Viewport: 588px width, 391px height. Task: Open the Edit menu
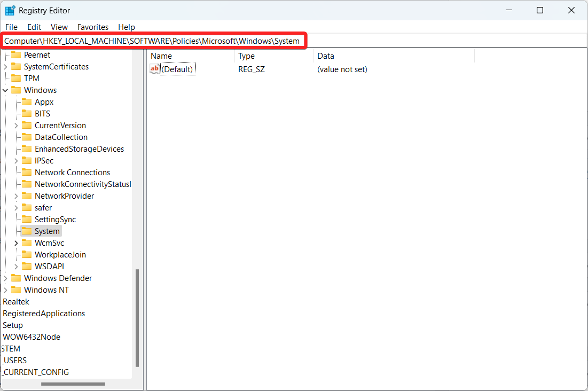(x=34, y=27)
